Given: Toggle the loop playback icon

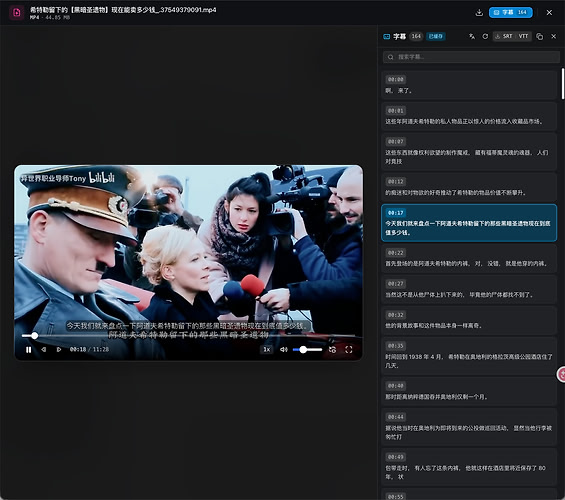Looking at the screenshot, I should (333, 349).
